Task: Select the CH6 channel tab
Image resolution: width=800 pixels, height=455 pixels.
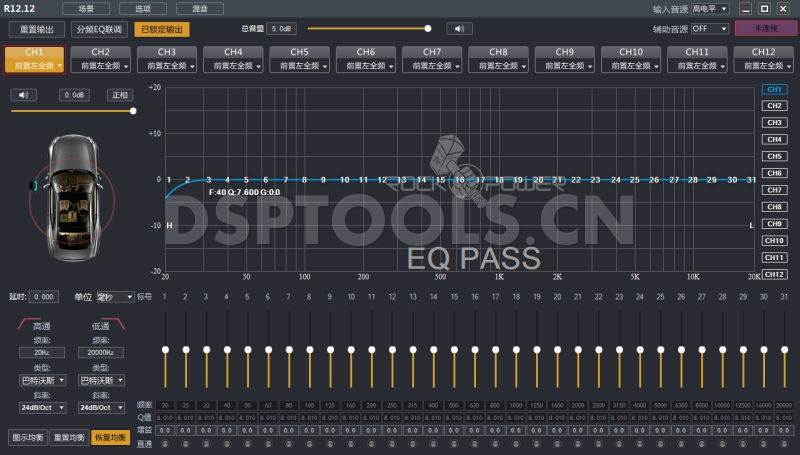Action: pos(365,51)
